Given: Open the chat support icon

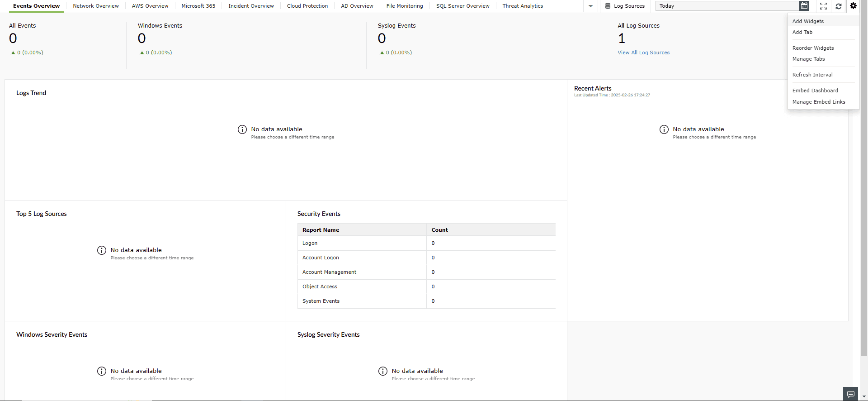Looking at the screenshot, I should coord(850,394).
